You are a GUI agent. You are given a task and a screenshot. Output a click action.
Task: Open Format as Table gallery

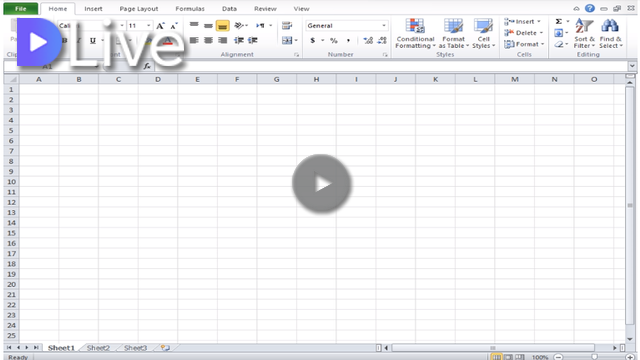pyautogui.click(x=453, y=34)
